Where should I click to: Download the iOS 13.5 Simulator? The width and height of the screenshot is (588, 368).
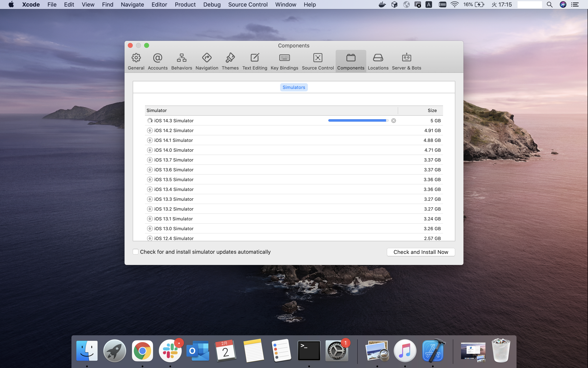pos(150,180)
